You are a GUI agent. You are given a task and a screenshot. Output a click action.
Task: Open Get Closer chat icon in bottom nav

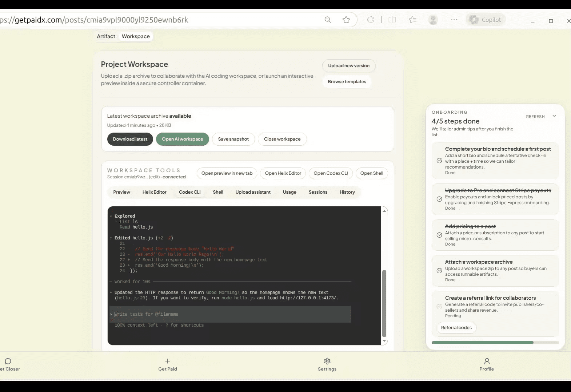coord(8,361)
